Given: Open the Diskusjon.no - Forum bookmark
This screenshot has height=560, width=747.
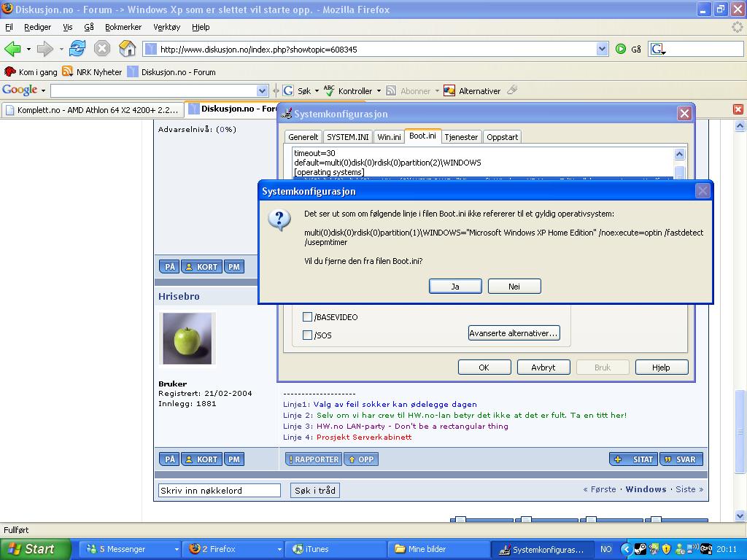Looking at the screenshot, I should (x=171, y=72).
